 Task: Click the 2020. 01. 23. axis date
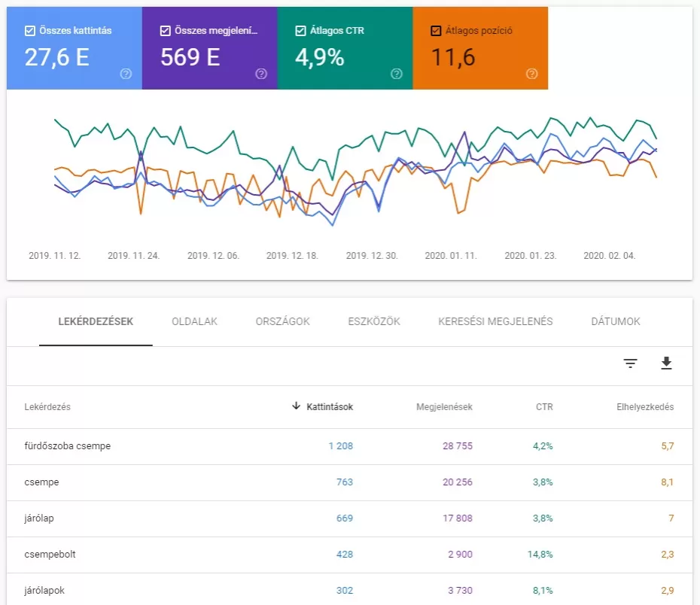point(530,256)
